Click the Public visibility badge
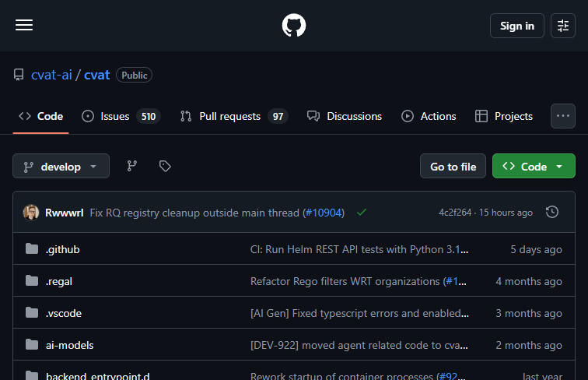588x380 pixels. (x=135, y=75)
